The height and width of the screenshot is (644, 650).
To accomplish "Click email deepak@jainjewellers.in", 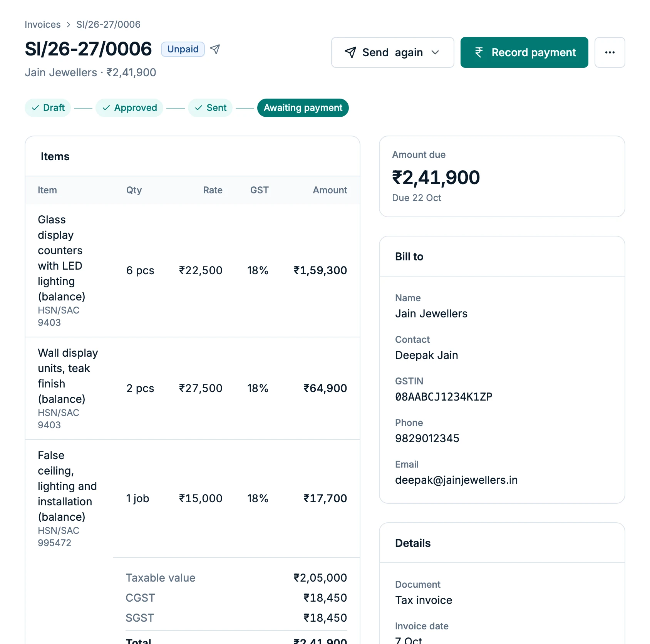I will [x=456, y=480].
